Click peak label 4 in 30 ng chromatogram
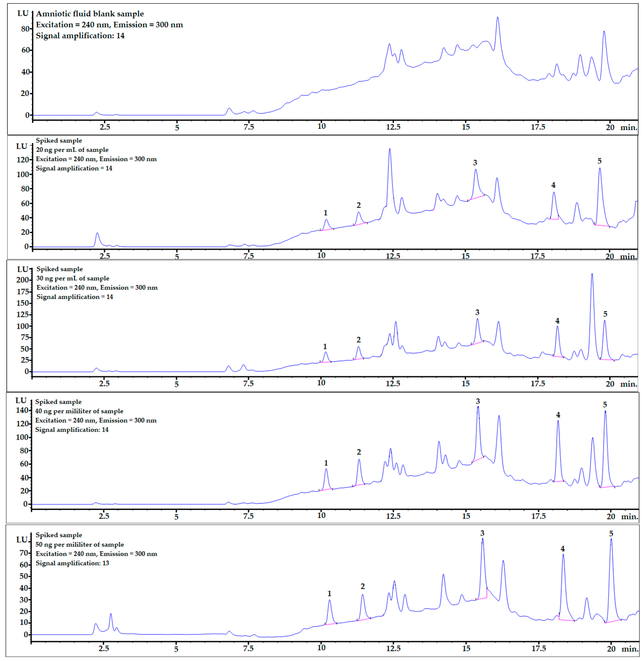Image resolution: width=644 pixels, height=661 pixels. pyautogui.click(x=557, y=321)
